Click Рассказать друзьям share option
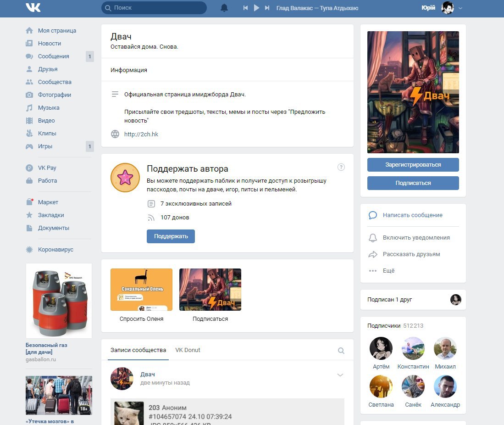The width and height of the screenshot is (504, 425). click(411, 254)
